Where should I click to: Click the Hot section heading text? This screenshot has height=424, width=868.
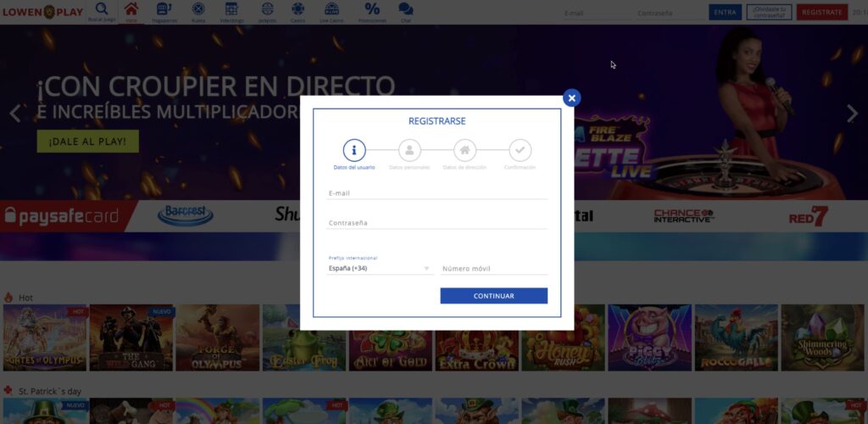[25, 298]
